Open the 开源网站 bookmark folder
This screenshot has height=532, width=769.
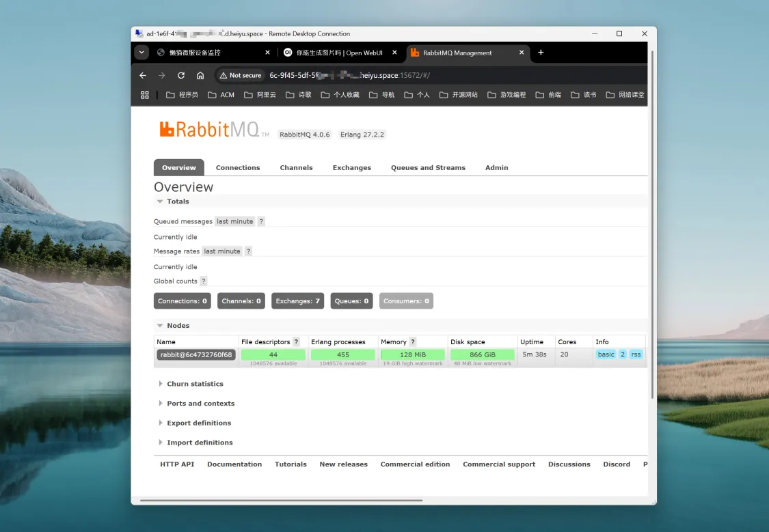point(459,95)
